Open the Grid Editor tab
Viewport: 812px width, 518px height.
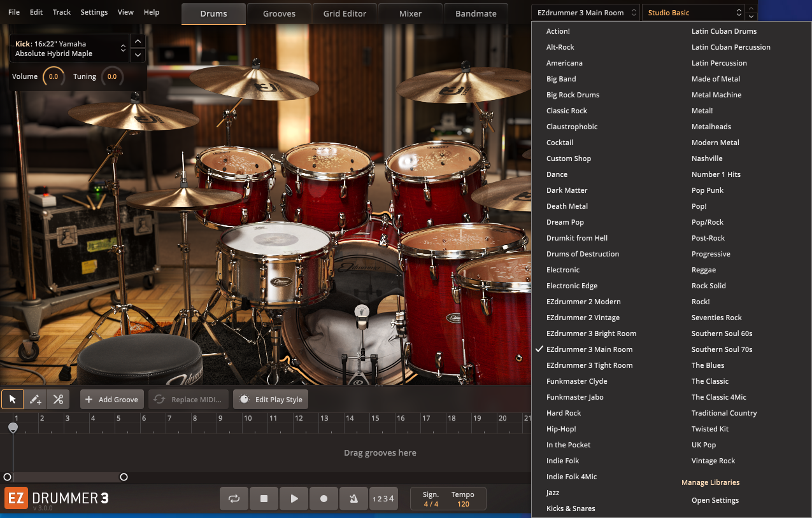tap(345, 13)
